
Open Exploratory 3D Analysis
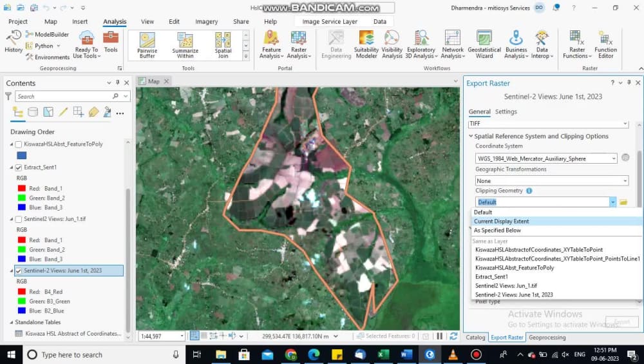[x=421, y=44]
